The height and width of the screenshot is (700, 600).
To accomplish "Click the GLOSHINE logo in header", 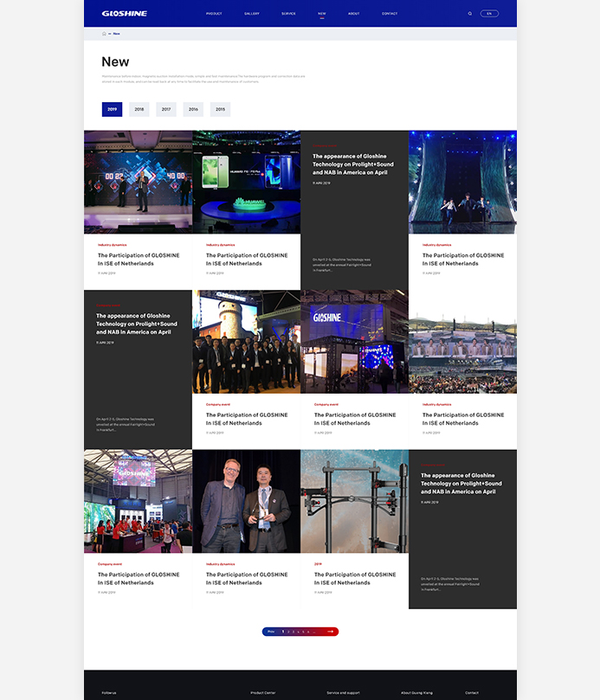I will [x=124, y=14].
